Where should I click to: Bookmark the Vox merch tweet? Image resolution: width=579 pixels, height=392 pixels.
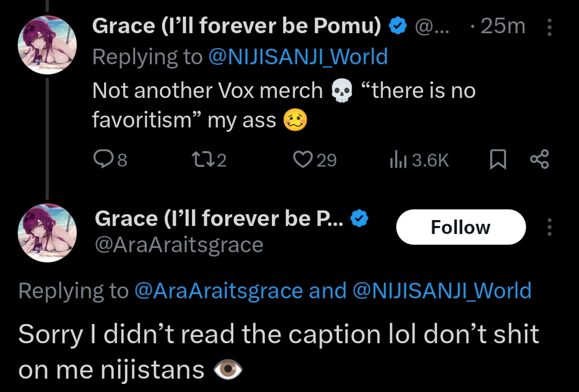[x=498, y=159]
